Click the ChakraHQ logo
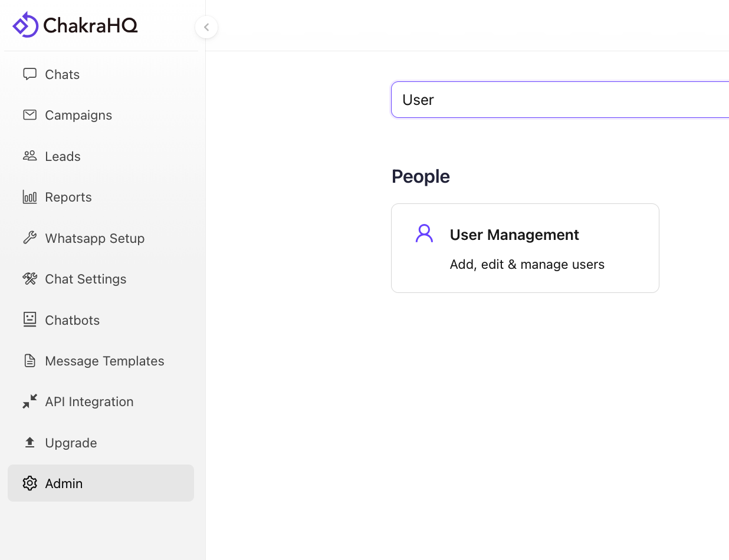The width and height of the screenshot is (729, 560). coord(75,25)
